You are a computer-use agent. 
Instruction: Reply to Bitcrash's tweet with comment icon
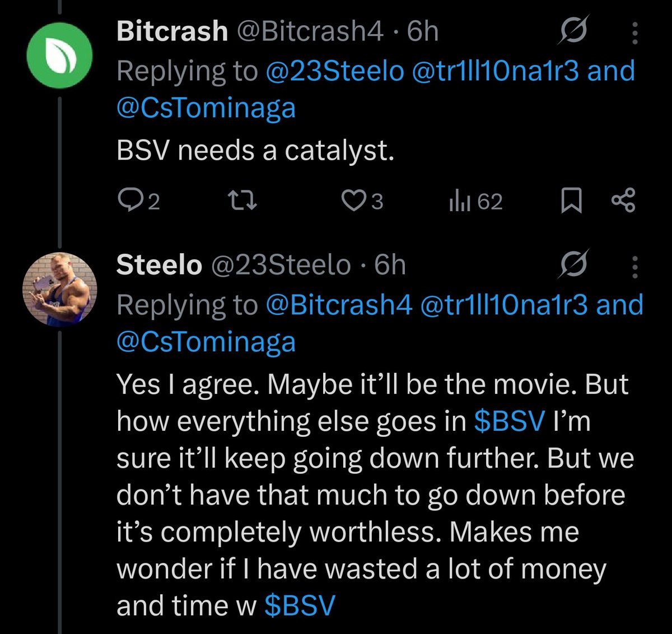pos(130,201)
